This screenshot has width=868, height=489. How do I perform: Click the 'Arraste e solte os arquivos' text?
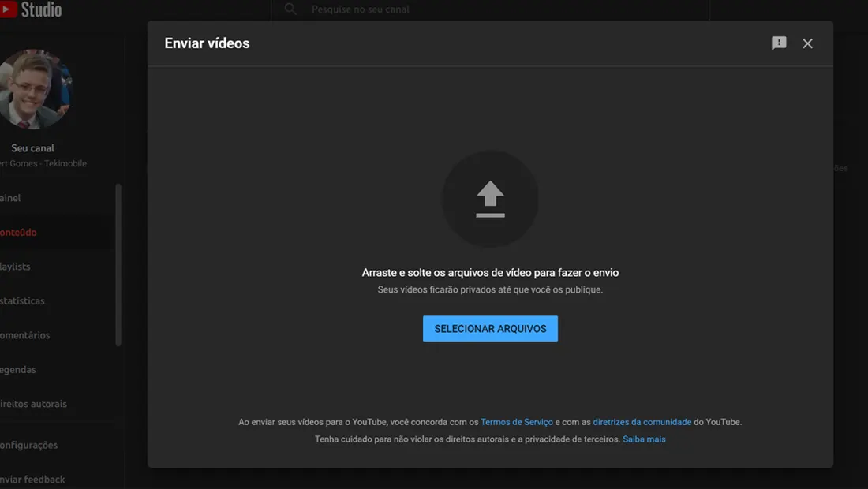coord(490,273)
